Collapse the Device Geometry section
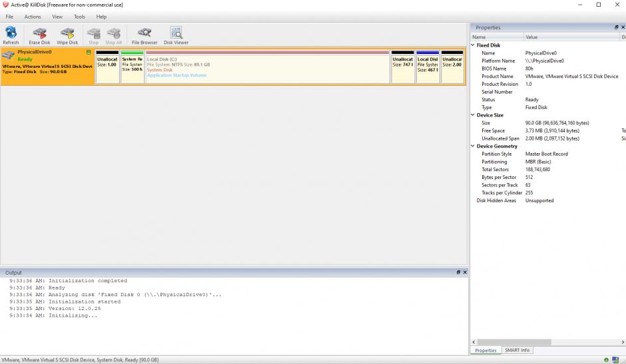The height and width of the screenshot is (364, 626). (x=473, y=146)
